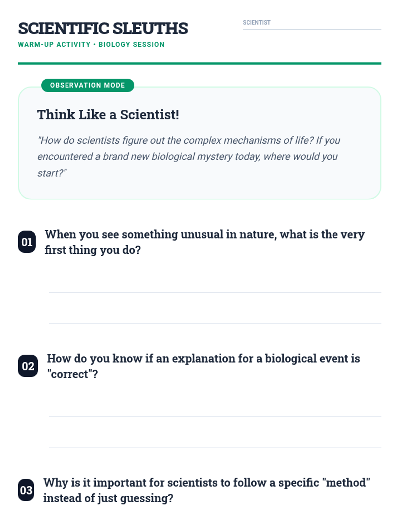
Task: Click the green OBSERVATION MODE badge
Action: [87, 85]
